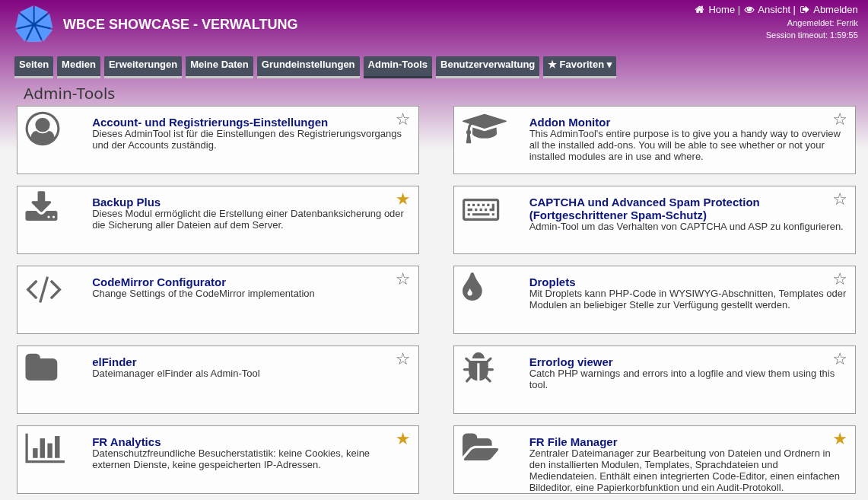This screenshot has height=500, width=868.
Task: Click the folder icon of elFinder
Action: 42,367
